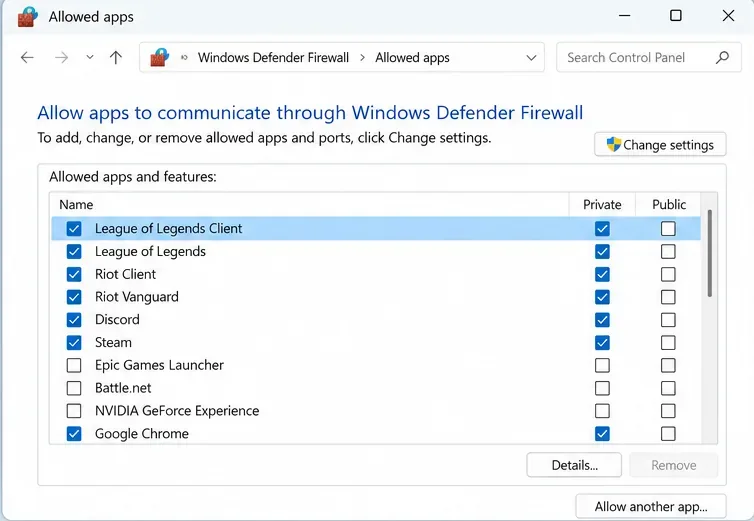
Task: Select Allowed apps breadcrumb
Action: click(x=412, y=58)
